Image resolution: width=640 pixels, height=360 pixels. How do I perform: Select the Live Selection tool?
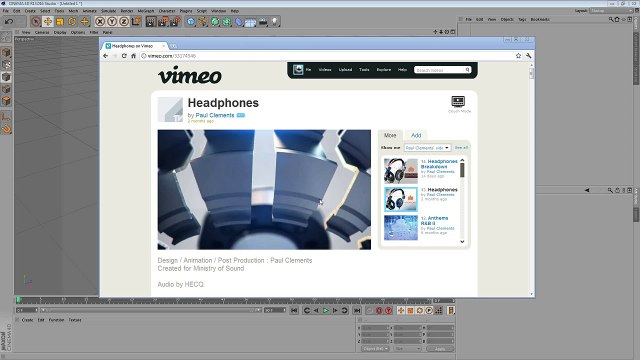[x=36, y=22]
